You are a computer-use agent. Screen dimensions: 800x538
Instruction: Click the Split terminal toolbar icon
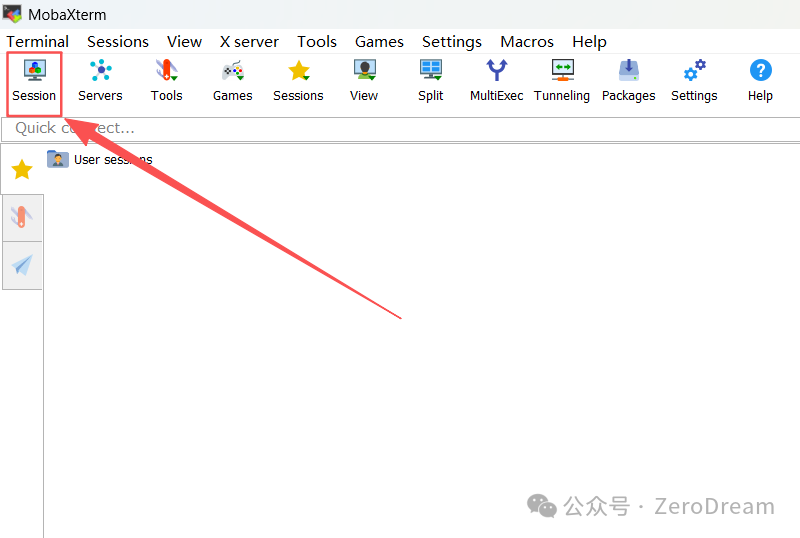pyautogui.click(x=431, y=82)
